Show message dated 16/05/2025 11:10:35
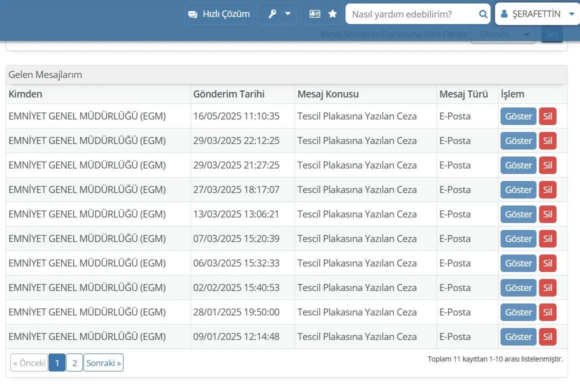 coord(518,116)
